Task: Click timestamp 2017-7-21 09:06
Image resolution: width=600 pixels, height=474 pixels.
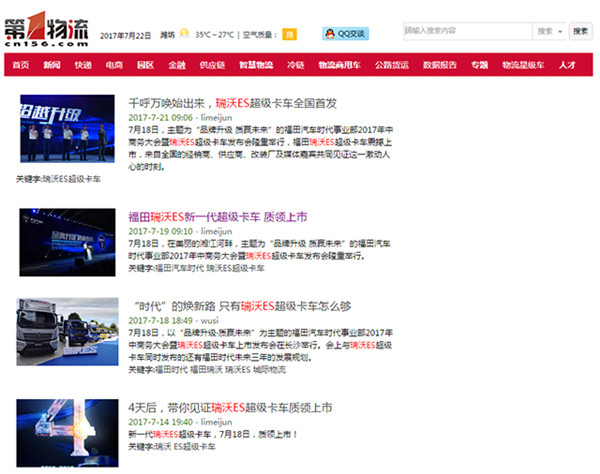Action: pos(160,118)
